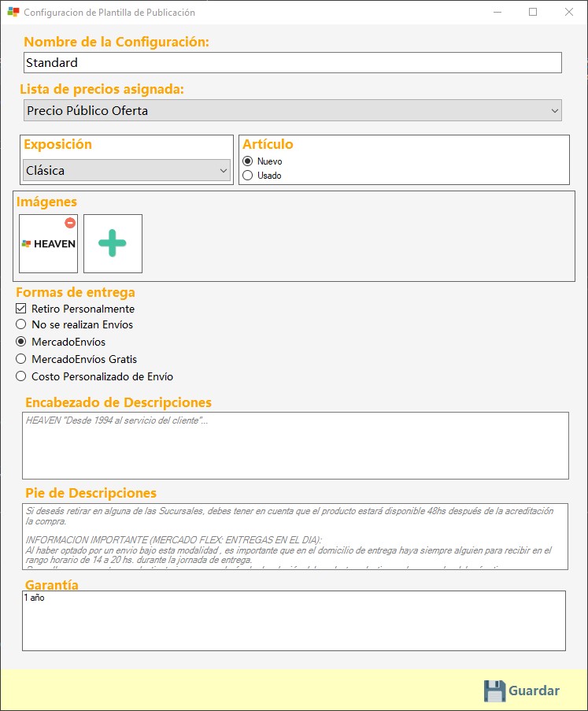Image resolution: width=588 pixels, height=711 pixels.
Task: Remove the HEAVEN image with red minus icon
Action: 70,223
